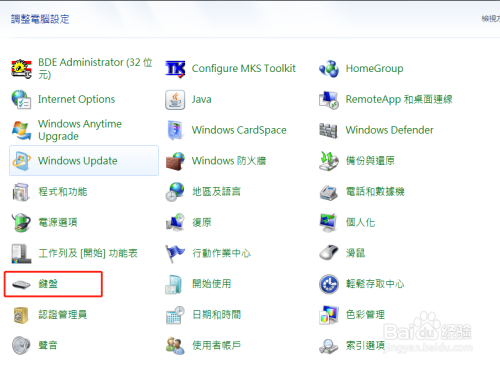The height and width of the screenshot is (365, 500).
Task: Open the 色彩管理 text link
Action: tap(365, 315)
